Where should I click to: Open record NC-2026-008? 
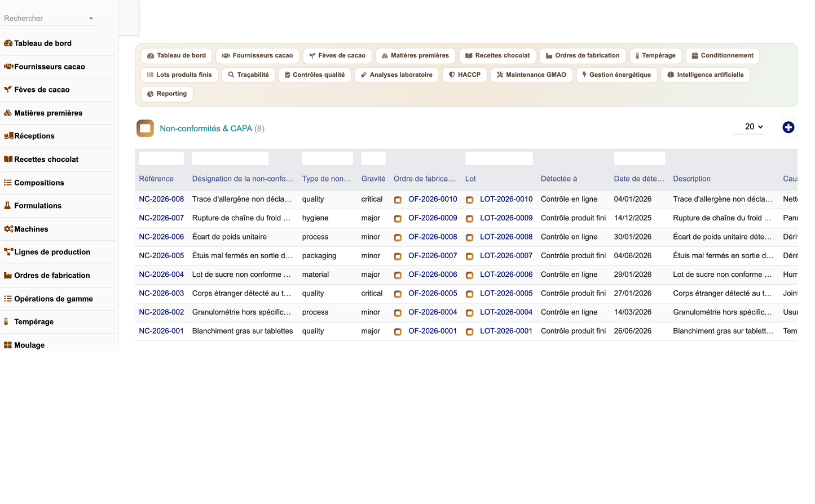click(x=161, y=199)
